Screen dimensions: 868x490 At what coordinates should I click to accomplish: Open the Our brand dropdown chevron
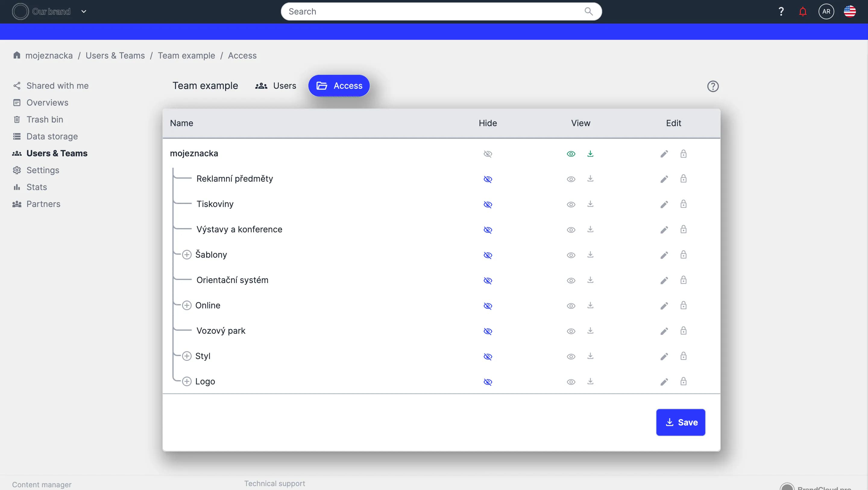[x=84, y=12]
